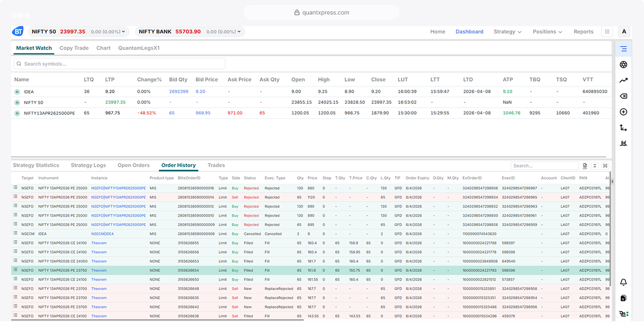
Task: Click ask price 971.00 in market watch
Action: (x=235, y=113)
